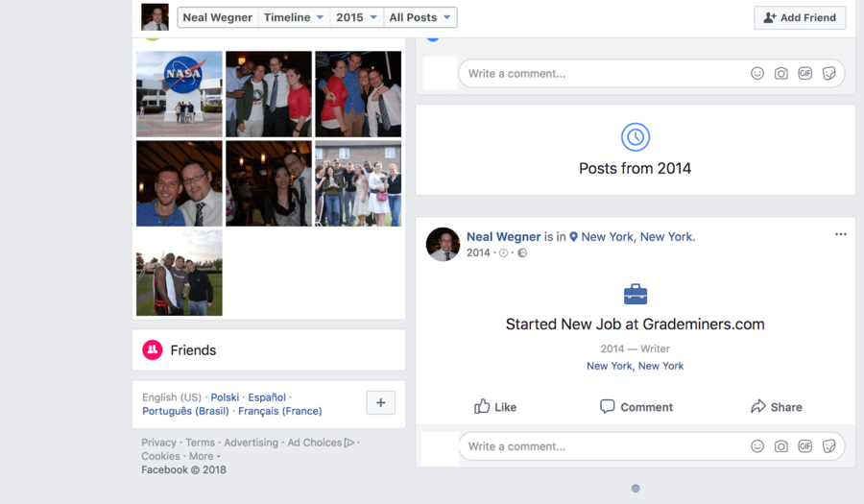Open photo with woman in red shirt
This screenshot has width=864, height=504.
(x=269, y=94)
